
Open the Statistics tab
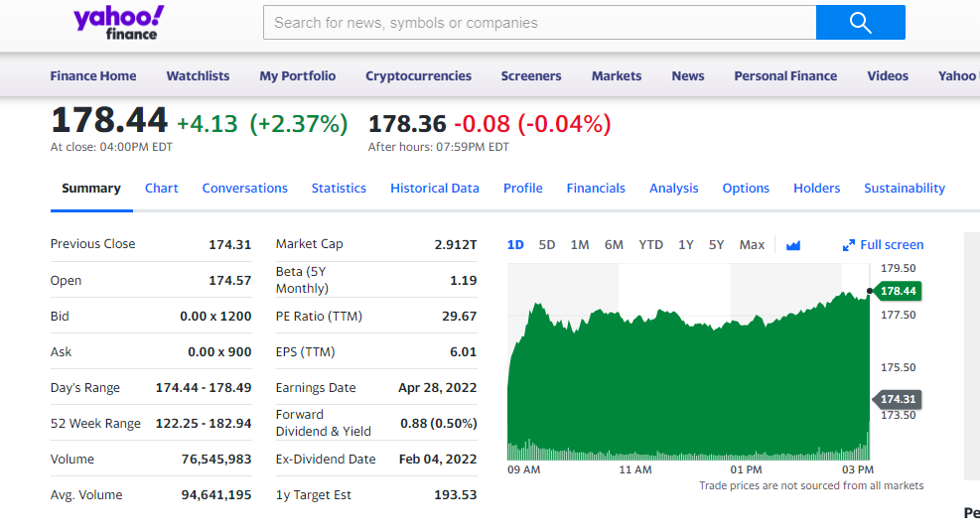click(x=339, y=189)
